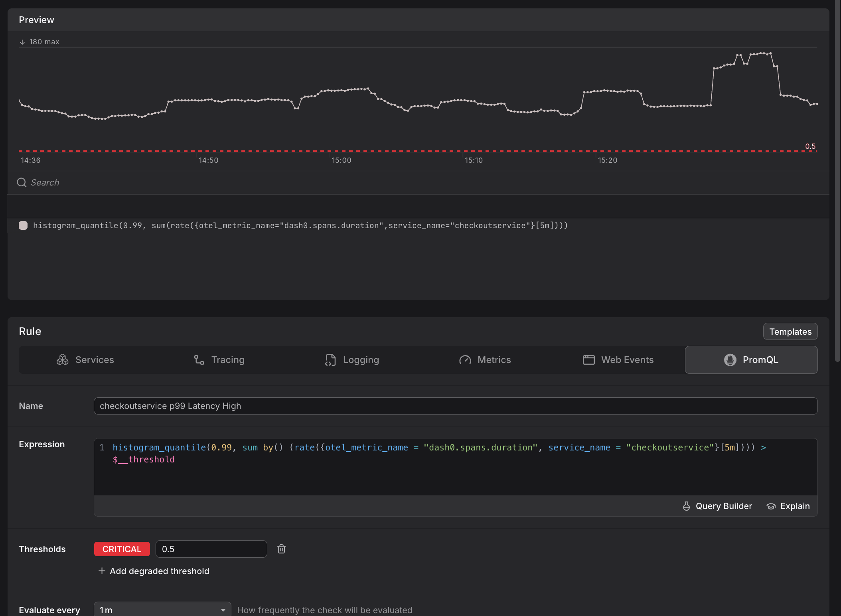Open the Evaluate every dropdown
Image resolution: width=841 pixels, height=616 pixels.
(162, 610)
